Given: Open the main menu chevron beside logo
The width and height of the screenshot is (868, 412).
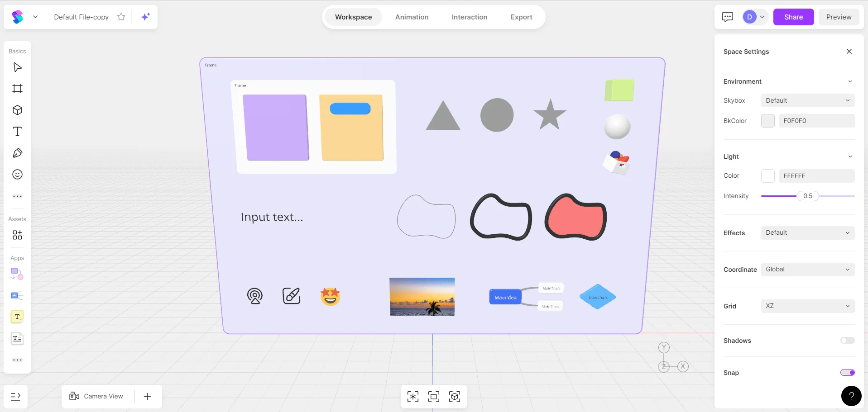Looking at the screenshot, I should click(35, 17).
